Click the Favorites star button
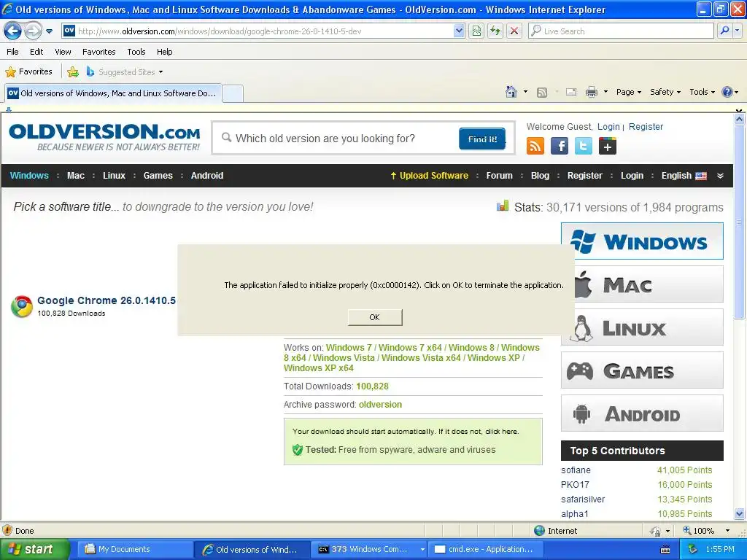 pyautogui.click(x=28, y=72)
